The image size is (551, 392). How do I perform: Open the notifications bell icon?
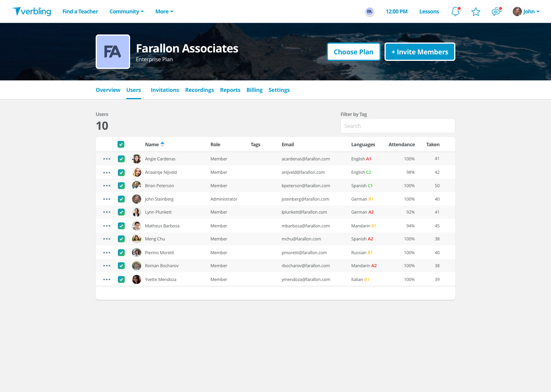pyautogui.click(x=455, y=11)
